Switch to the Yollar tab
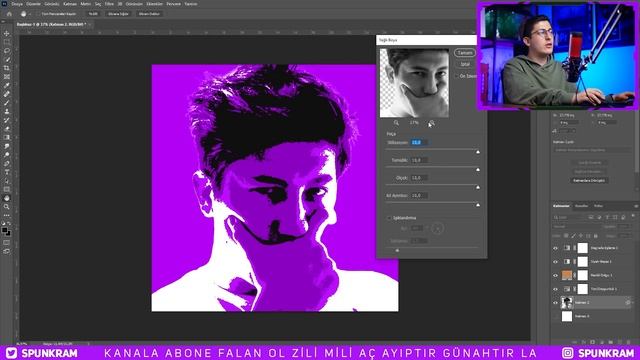Screen dimensions: 640x360 click(x=598, y=206)
